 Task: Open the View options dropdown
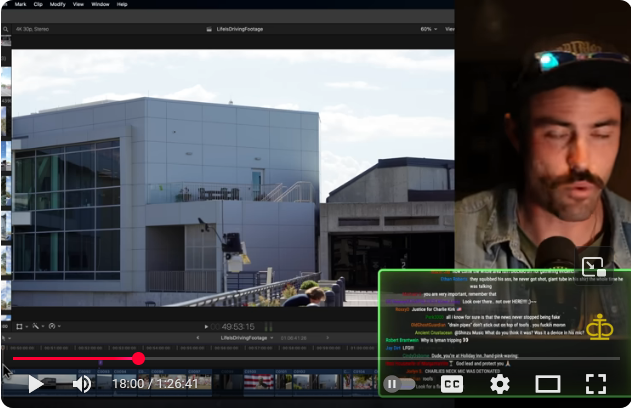[449, 29]
